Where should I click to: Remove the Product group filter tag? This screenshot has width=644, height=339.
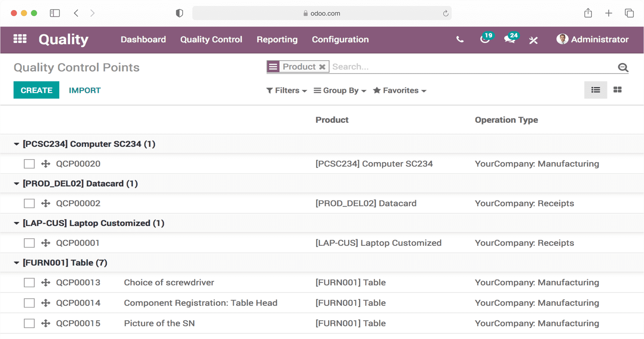[x=322, y=67]
